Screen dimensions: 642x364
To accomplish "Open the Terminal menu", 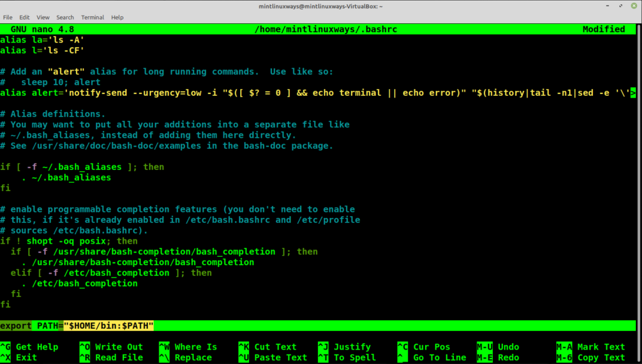I will (92, 17).
